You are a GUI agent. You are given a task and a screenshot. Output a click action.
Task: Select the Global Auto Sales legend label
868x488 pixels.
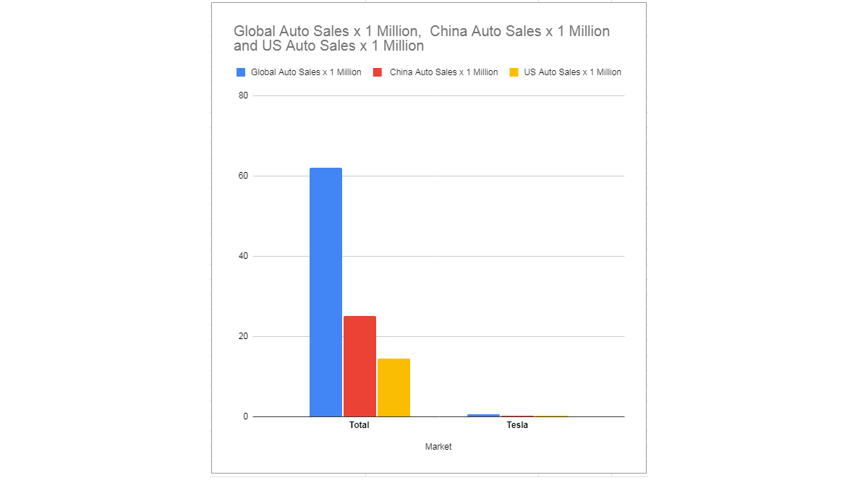306,72
